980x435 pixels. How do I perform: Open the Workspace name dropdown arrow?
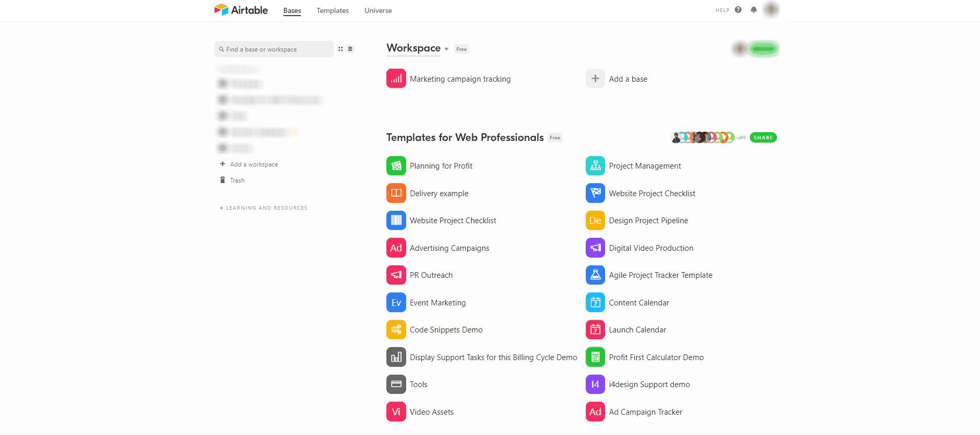point(446,49)
